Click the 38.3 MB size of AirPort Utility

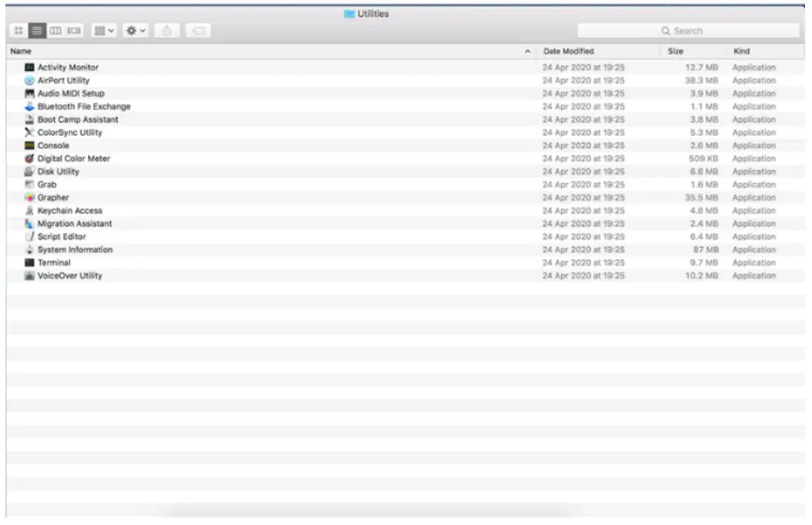coord(702,80)
